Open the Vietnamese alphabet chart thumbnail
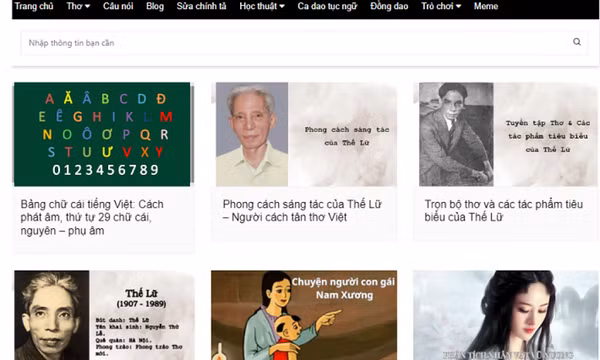 pyautogui.click(x=102, y=134)
